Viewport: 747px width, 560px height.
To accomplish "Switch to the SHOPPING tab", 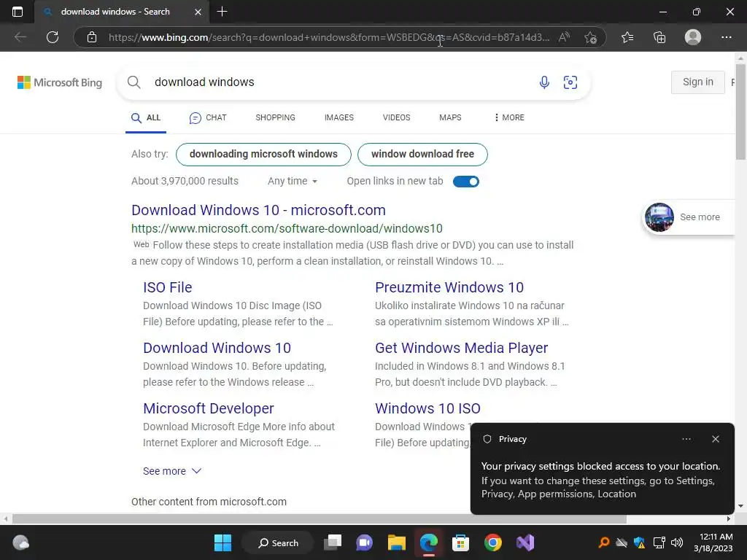I will [x=275, y=117].
